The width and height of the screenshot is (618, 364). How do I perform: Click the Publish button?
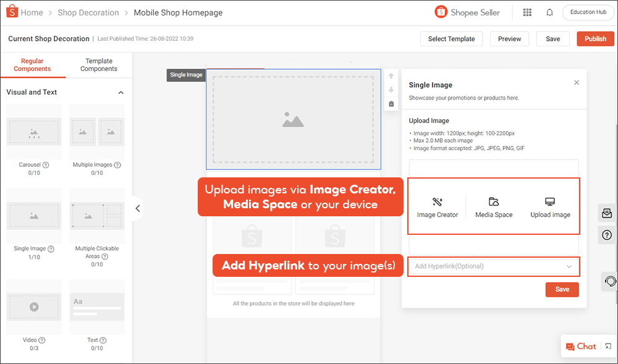point(595,39)
